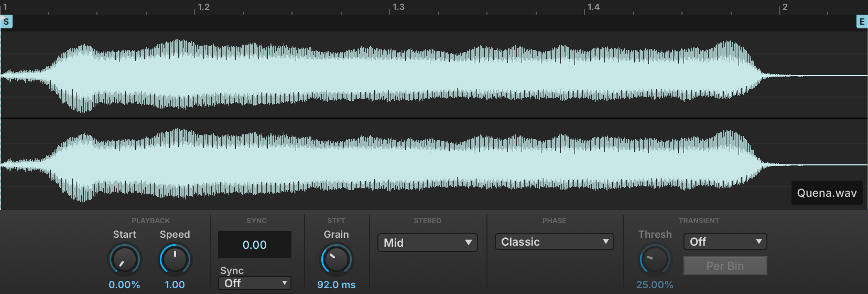The image size is (868, 294).
Task: Click the Start knob in Playback
Action: (124, 260)
